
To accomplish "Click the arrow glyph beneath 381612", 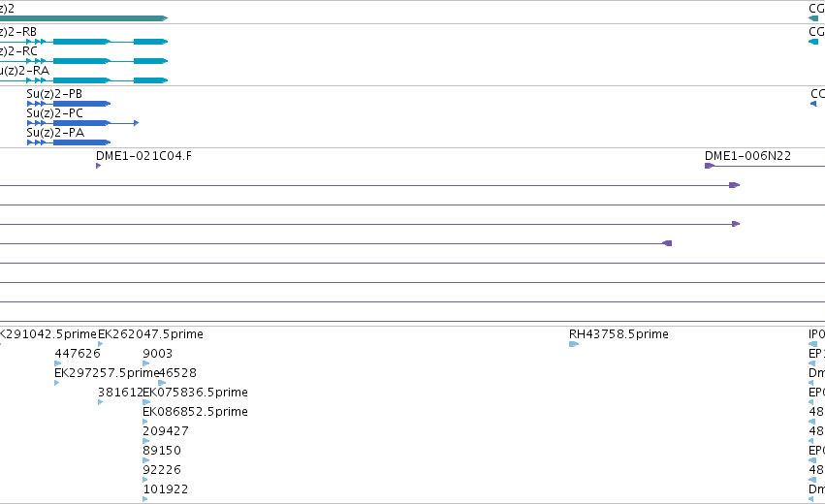I will pos(101,402).
